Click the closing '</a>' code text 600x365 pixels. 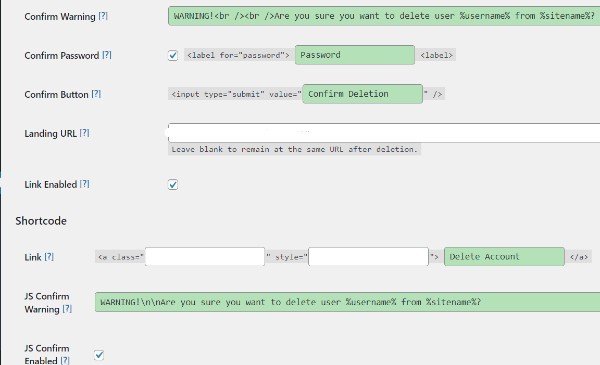[579, 257]
